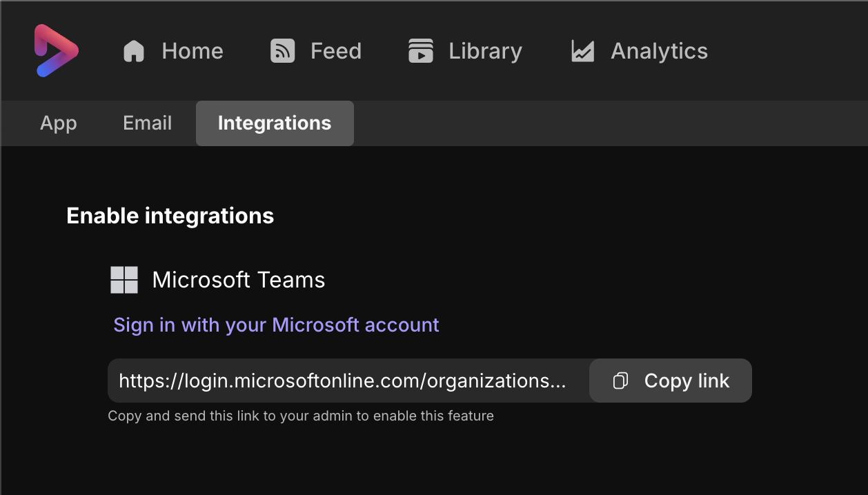This screenshot has width=868, height=495.
Task: Click the 'Copy and send this link' hint
Action: [x=301, y=416]
